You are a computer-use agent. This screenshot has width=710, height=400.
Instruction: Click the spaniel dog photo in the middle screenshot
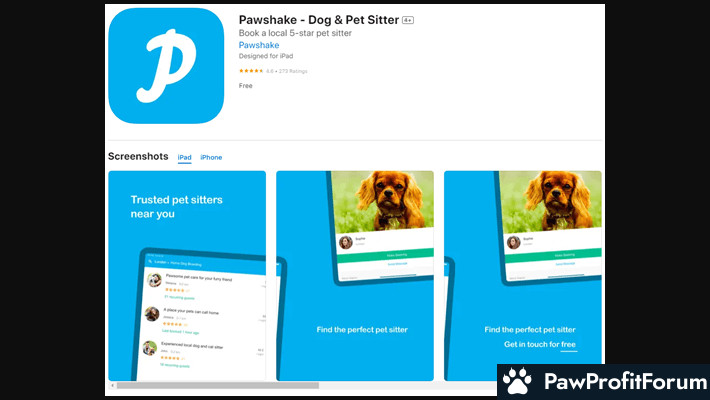pos(383,202)
